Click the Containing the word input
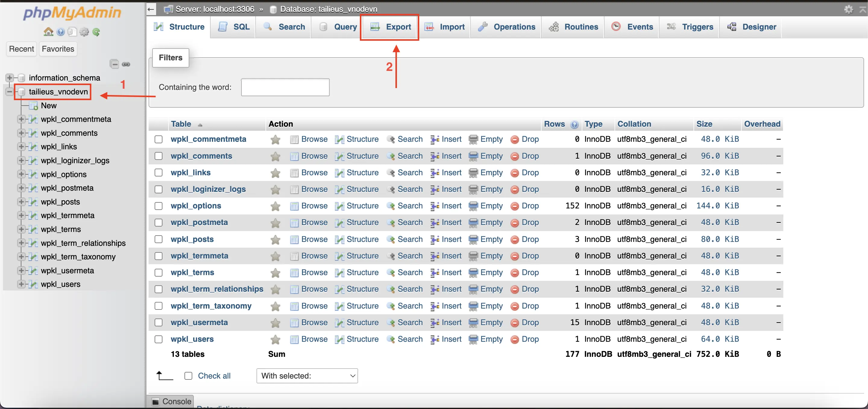Viewport: 868px width, 409px height. point(285,87)
